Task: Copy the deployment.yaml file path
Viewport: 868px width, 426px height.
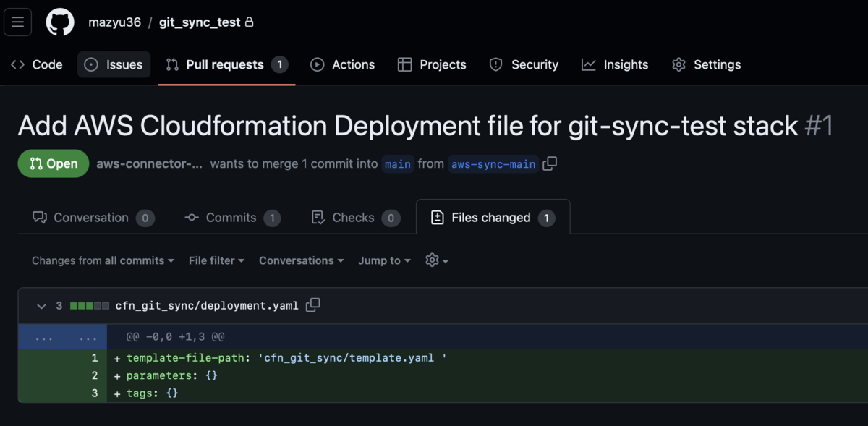Action: (x=312, y=305)
